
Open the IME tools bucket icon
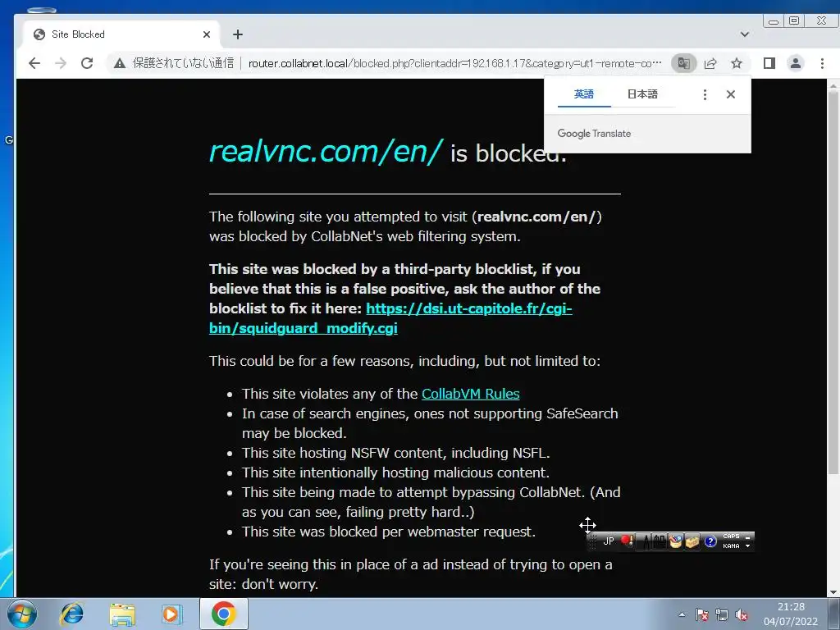click(x=676, y=541)
